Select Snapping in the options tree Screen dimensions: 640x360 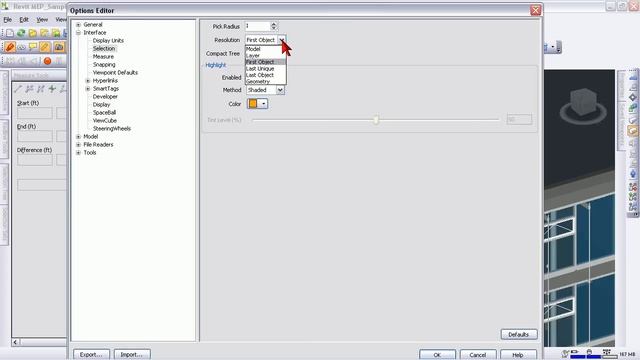pos(104,65)
